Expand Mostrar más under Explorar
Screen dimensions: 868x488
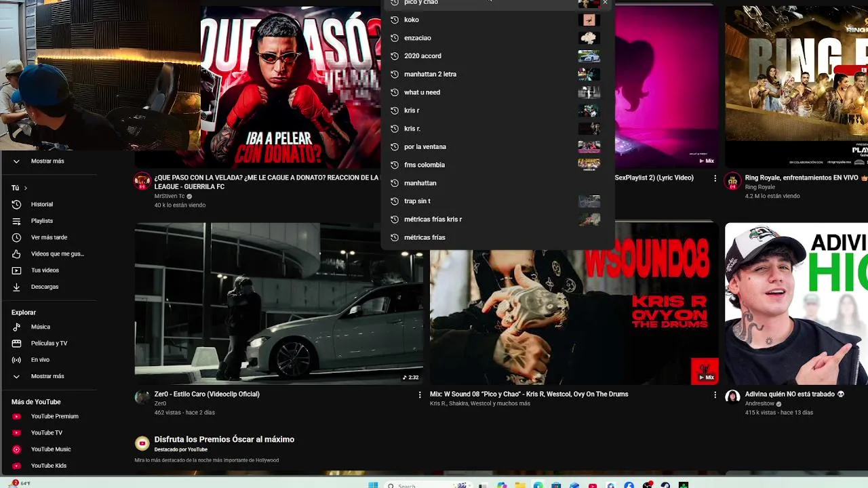[47, 376]
